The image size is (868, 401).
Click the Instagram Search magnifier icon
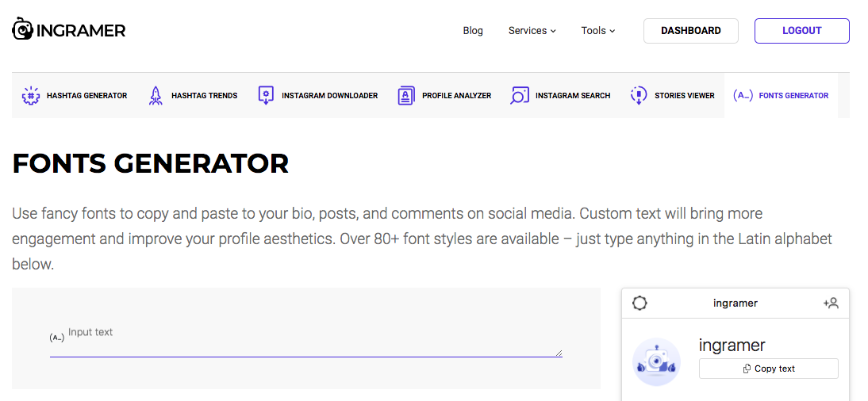point(519,95)
